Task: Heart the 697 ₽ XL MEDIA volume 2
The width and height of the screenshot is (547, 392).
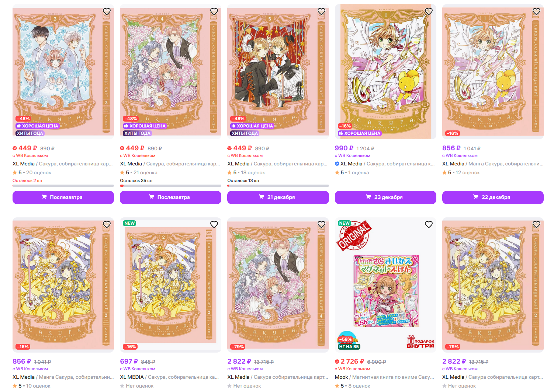Action: tap(214, 224)
